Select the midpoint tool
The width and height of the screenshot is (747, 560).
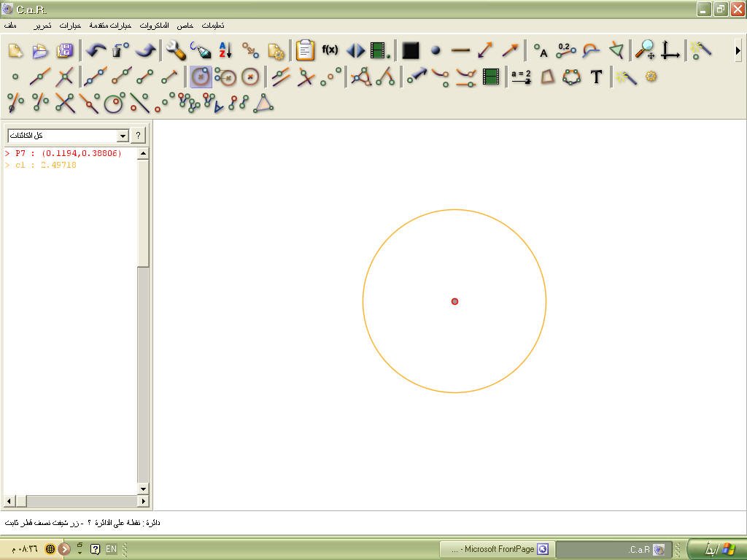coord(330,77)
